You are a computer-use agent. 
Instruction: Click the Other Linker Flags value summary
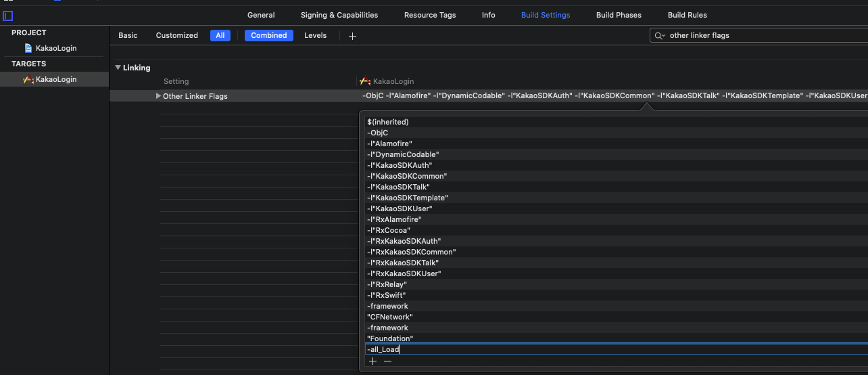coord(614,96)
